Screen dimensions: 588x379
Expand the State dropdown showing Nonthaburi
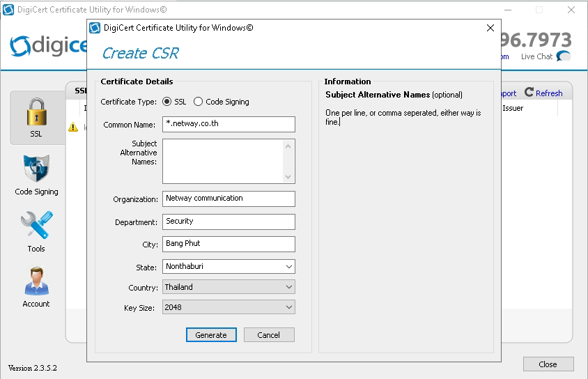coord(289,266)
